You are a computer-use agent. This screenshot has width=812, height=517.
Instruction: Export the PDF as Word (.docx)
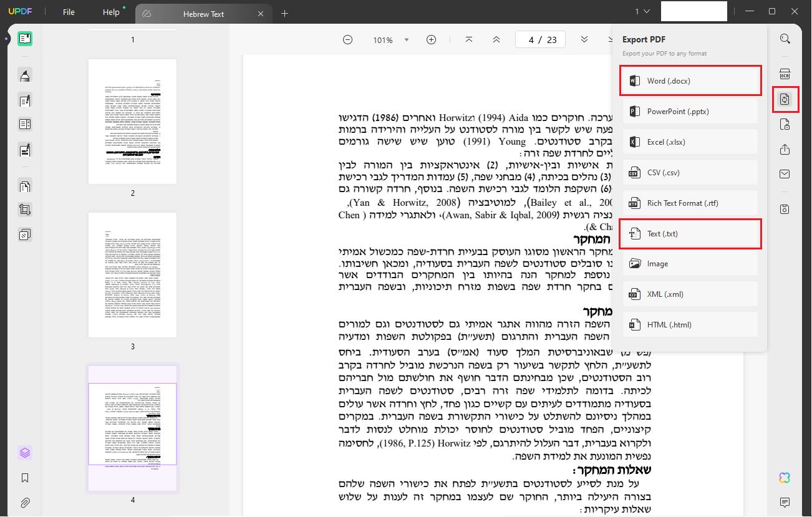tap(690, 80)
